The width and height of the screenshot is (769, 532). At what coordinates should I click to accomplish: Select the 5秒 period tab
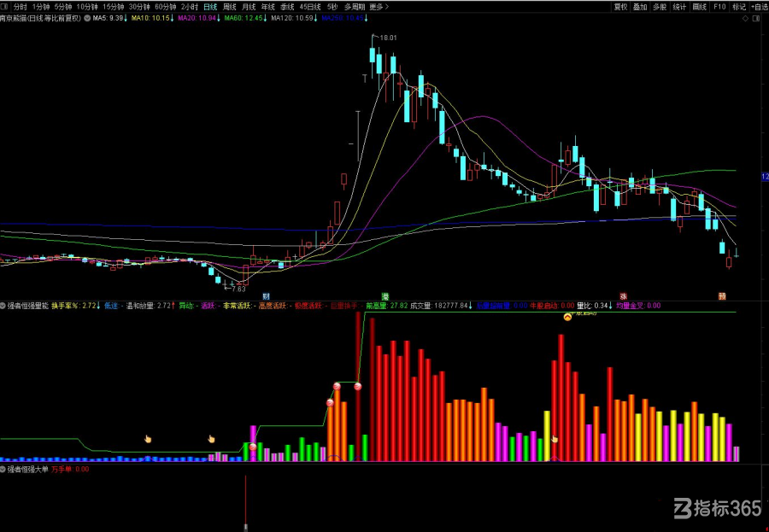[332, 7]
